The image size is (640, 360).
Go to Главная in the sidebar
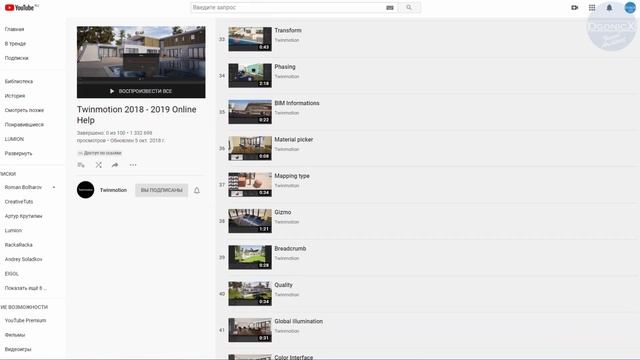click(14, 29)
